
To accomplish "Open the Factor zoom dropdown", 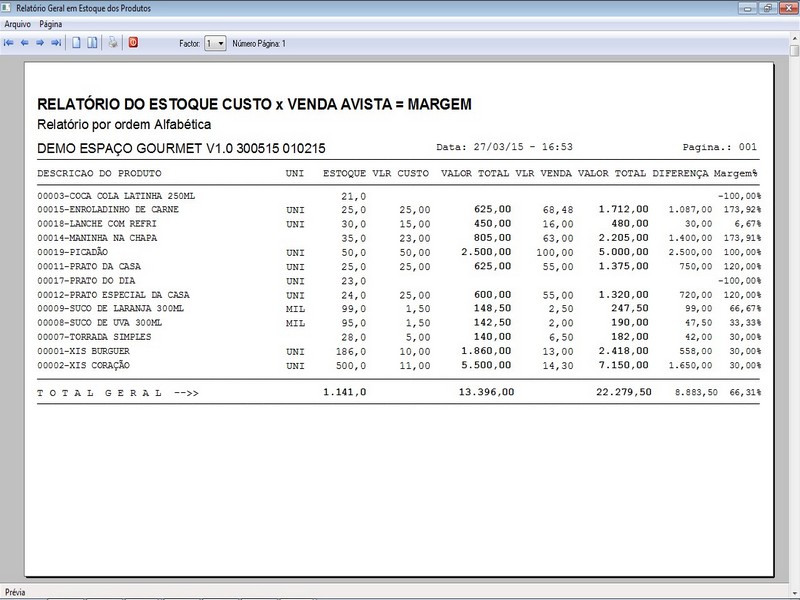I will (x=215, y=43).
